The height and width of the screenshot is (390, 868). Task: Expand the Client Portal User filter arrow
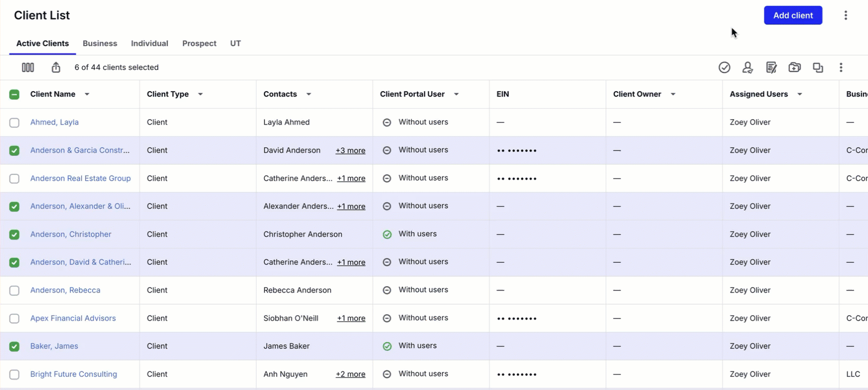click(x=456, y=94)
